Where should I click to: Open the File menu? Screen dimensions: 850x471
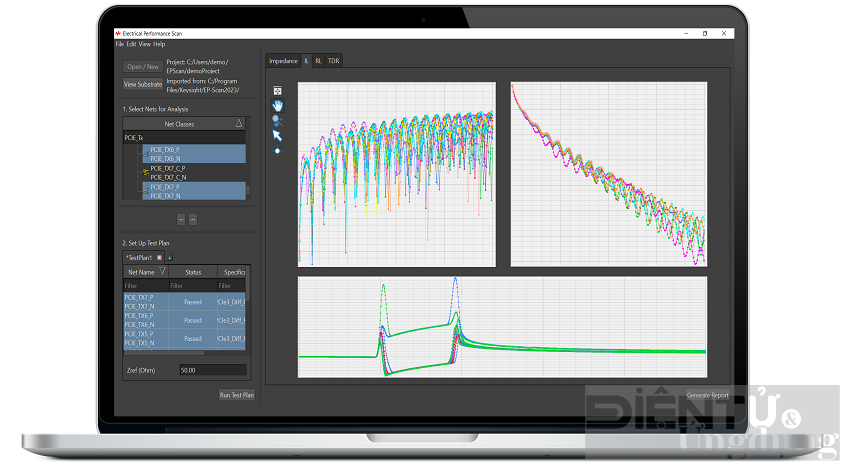click(120, 44)
